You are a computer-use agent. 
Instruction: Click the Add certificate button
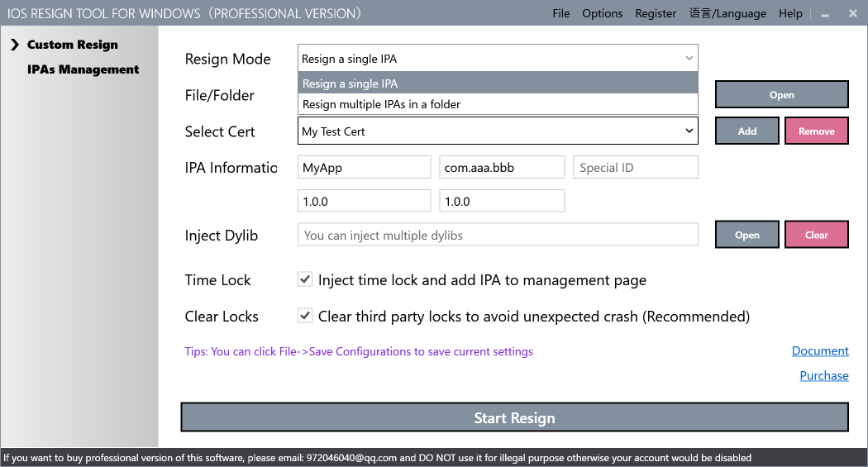746,131
